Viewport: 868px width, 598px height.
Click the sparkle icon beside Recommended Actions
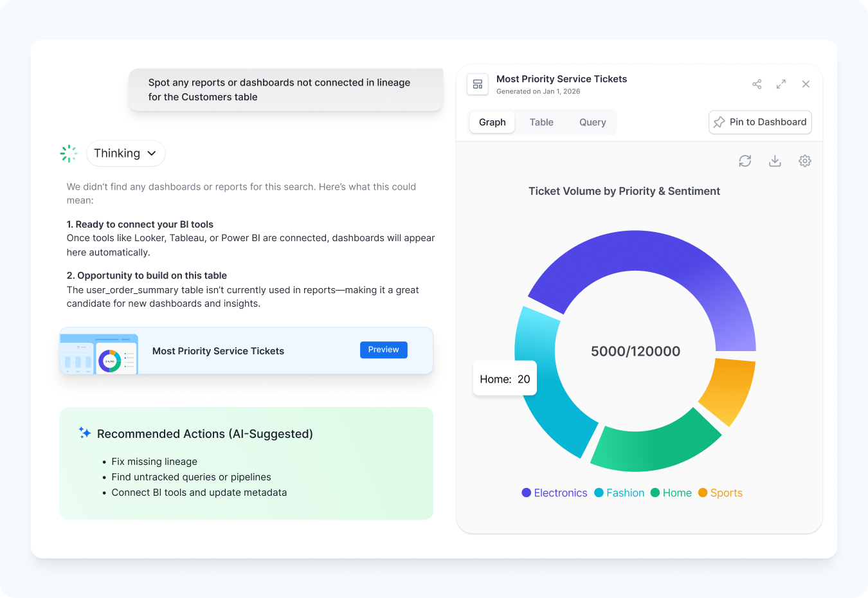coord(84,433)
